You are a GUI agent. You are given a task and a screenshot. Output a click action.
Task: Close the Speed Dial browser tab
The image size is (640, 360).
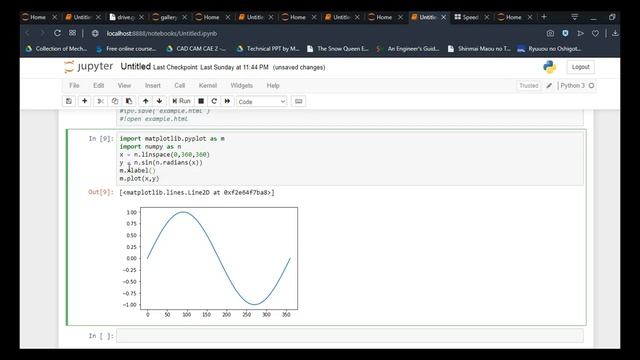(x=487, y=17)
